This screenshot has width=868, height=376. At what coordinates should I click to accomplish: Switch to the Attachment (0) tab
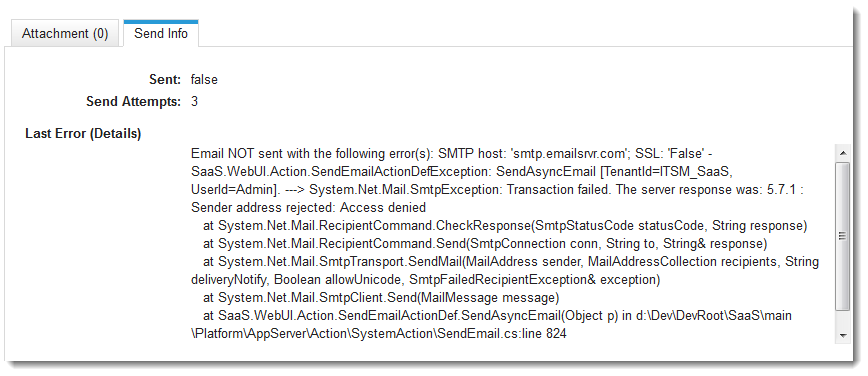(65, 33)
